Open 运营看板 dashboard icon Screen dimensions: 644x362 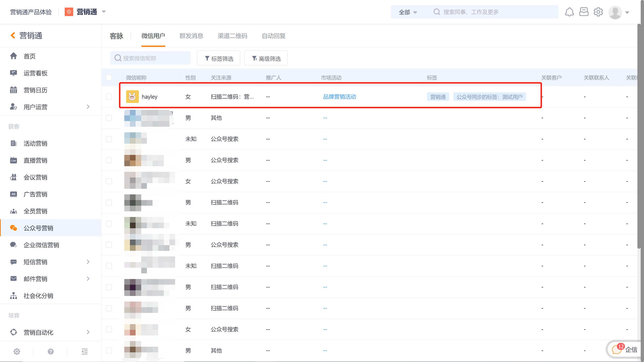tap(13, 73)
